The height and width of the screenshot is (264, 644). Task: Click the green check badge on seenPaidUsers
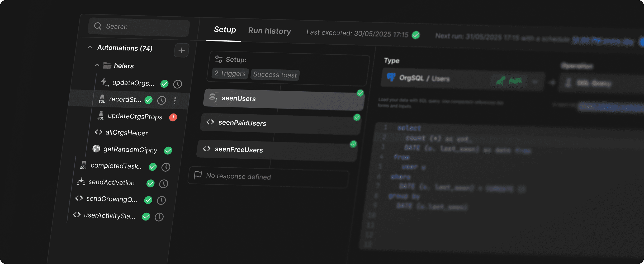(x=357, y=117)
